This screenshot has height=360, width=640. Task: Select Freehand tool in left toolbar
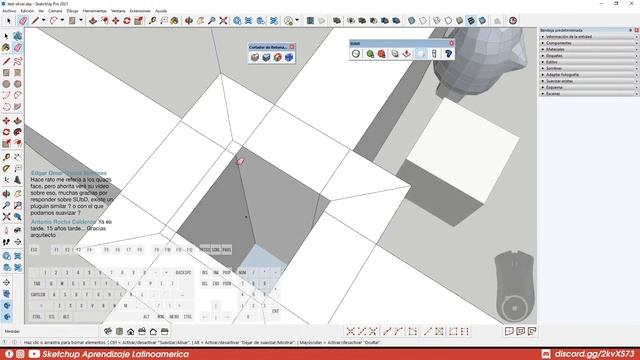(x=17, y=62)
